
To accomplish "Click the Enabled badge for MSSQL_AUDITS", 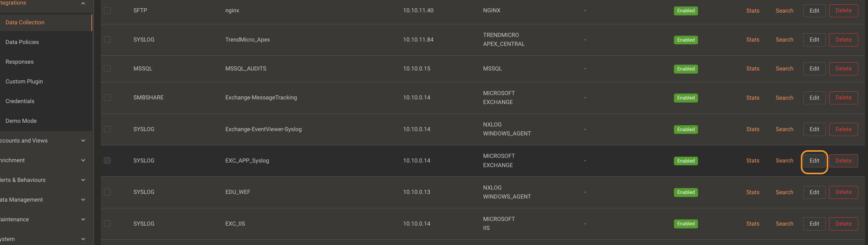I will tap(686, 69).
